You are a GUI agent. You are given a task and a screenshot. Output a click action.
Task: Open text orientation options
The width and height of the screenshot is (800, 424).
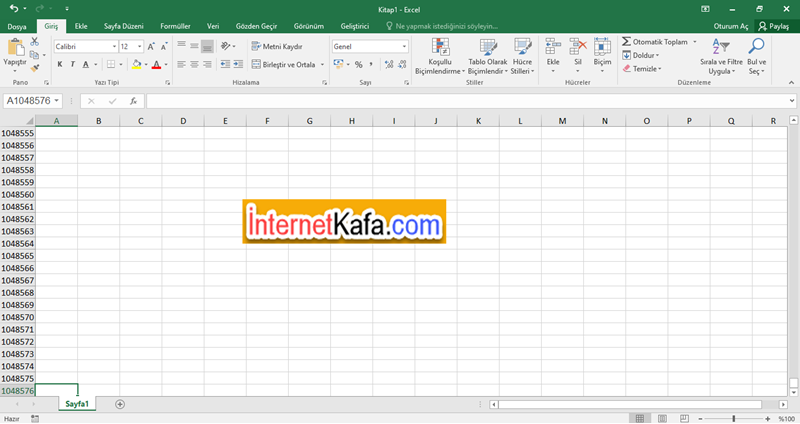pos(228,46)
